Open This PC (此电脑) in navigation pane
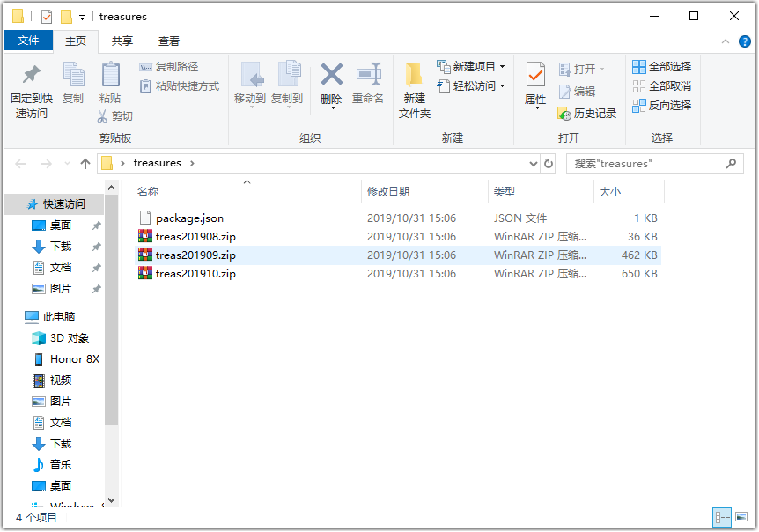The height and width of the screenshot is (532, 759). [50, 317]
